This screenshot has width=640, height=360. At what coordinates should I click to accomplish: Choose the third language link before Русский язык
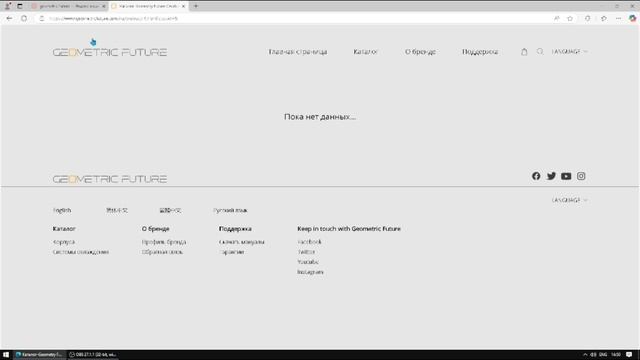click(170, 210)
